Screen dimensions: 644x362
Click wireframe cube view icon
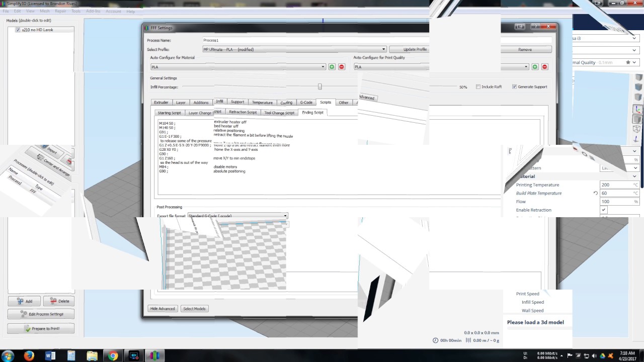[x=637, y=129]
